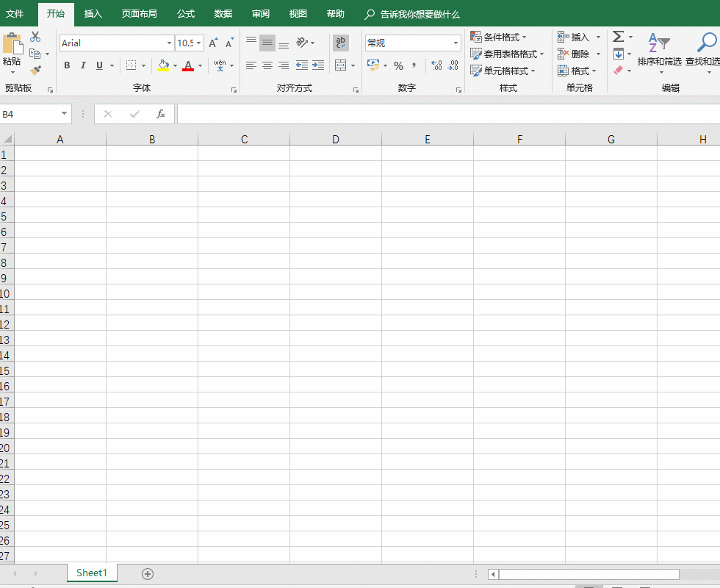Screen dimensions: 720x588
Task: Open 条件格式 conditional formatting menu
Action: pos(499,37)
